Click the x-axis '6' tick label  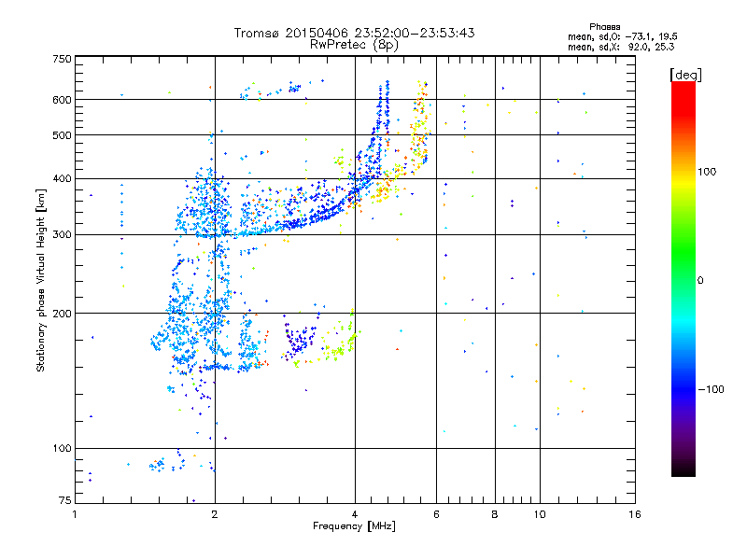(x=436, y=514)
